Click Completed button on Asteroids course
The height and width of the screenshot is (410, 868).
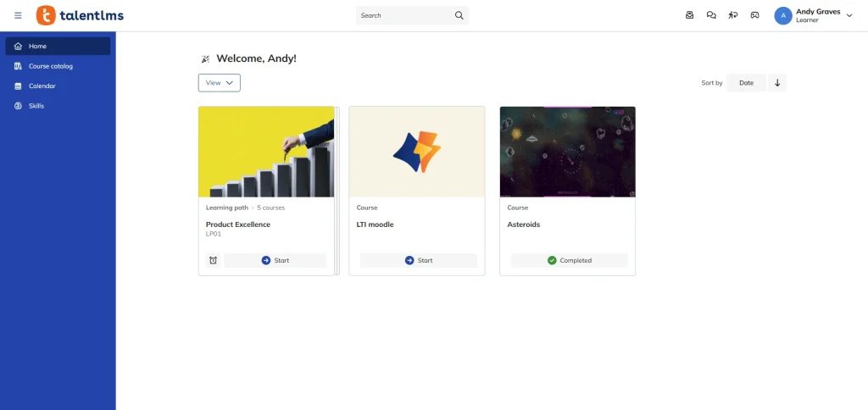tap(570, 260)
